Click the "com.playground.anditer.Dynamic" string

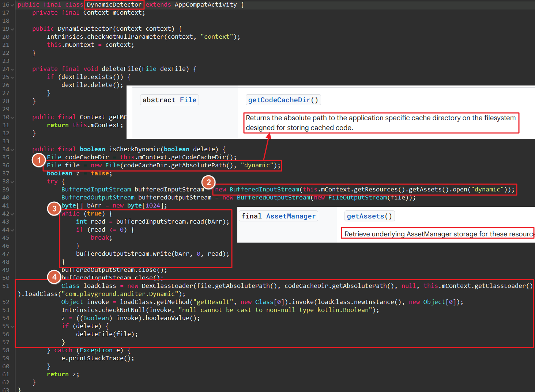[x=120, y=294]
